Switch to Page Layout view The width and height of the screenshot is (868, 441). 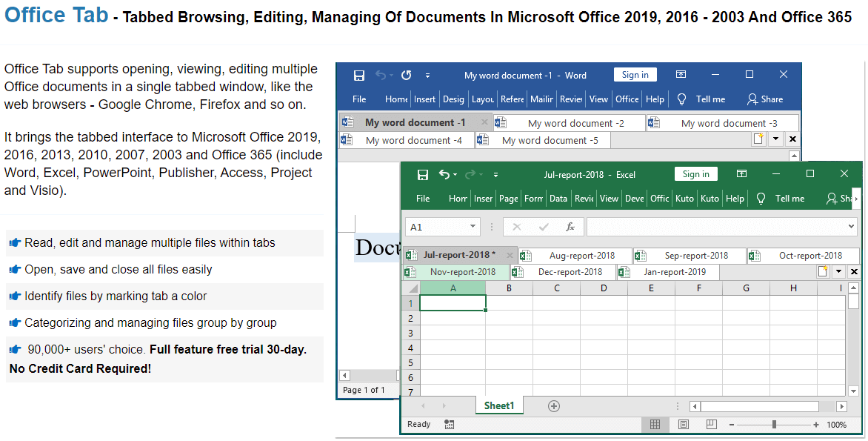point(683,424)
